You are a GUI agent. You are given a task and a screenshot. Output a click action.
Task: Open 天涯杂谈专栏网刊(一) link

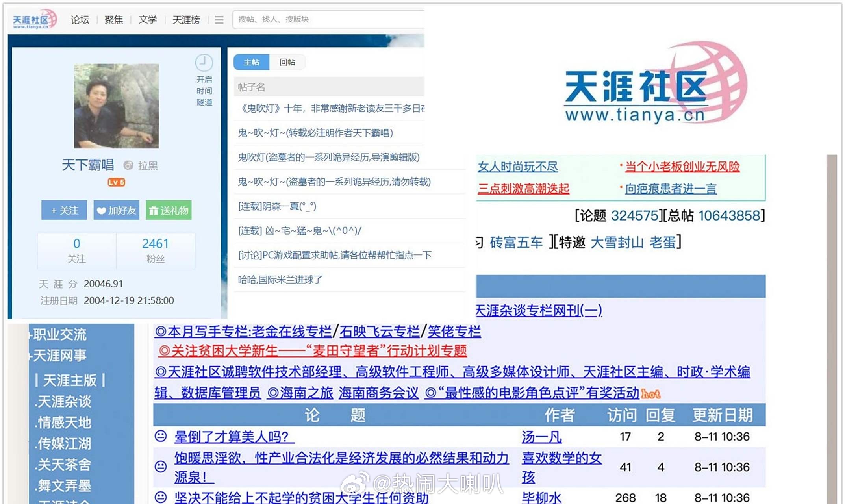539,311
